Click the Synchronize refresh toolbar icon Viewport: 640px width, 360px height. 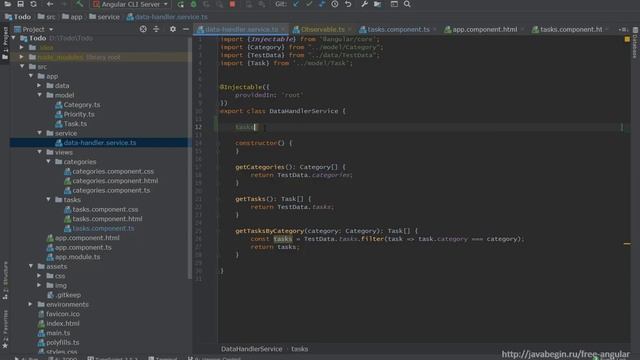[33, 4]
